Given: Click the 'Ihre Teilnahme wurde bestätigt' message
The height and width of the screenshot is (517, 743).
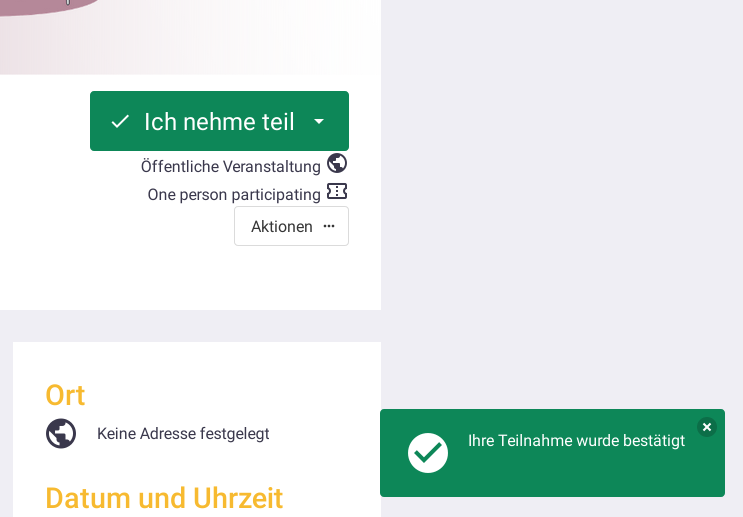Looking at the screenshot, I should click(x=576, y=440).
